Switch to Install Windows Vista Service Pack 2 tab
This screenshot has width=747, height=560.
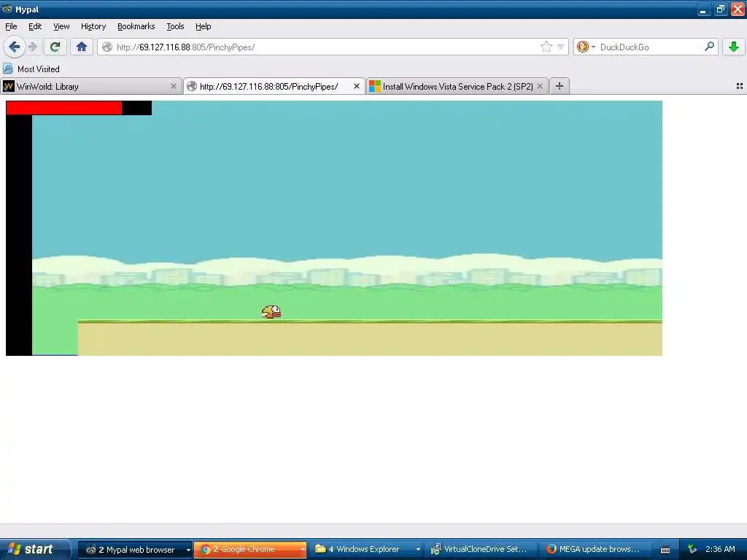pos(457,86)
